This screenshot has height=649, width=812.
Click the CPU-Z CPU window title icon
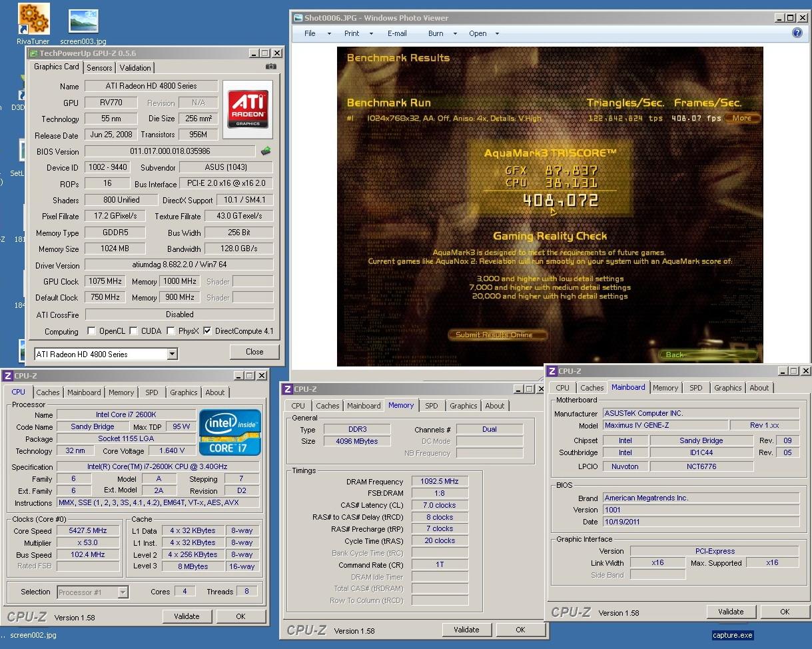pyautogui.click(x=8, y=376)
